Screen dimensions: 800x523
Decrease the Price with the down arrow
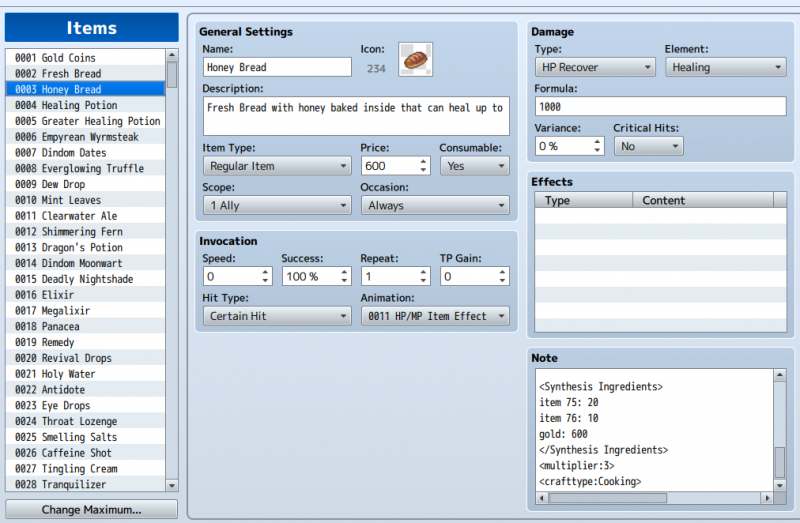pyautogui.click(x=423, y=170)
